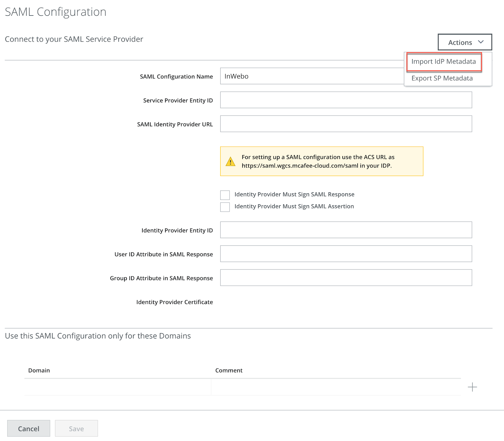Click the SAML Identity Provider URL field
The height and width of the screenshot is (441, 504).
(x=346, y=124)
